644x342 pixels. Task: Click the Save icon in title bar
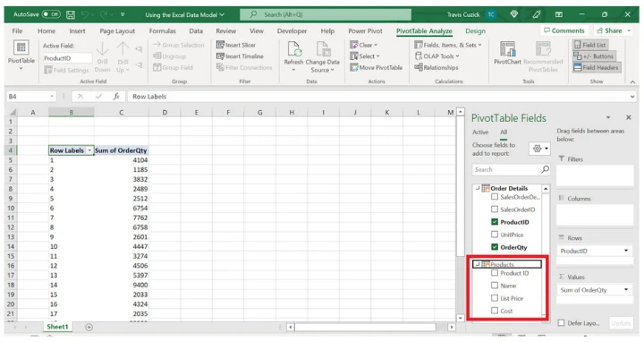point(71,15)
